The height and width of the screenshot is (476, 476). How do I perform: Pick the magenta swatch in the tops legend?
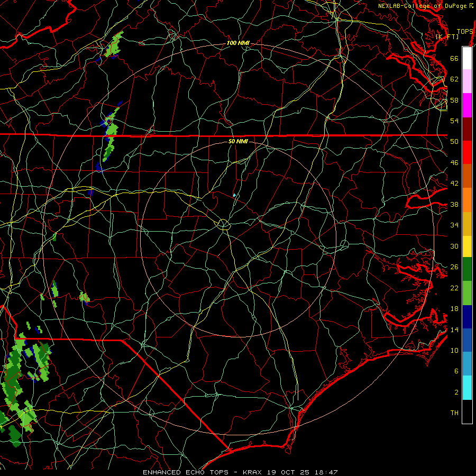pos(467,105)
